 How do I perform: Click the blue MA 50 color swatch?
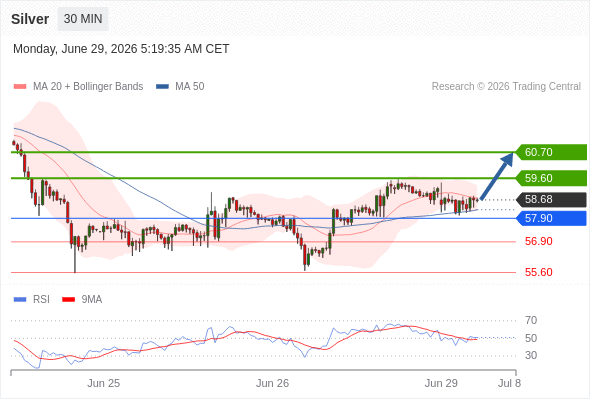click(x=163, y=87)
